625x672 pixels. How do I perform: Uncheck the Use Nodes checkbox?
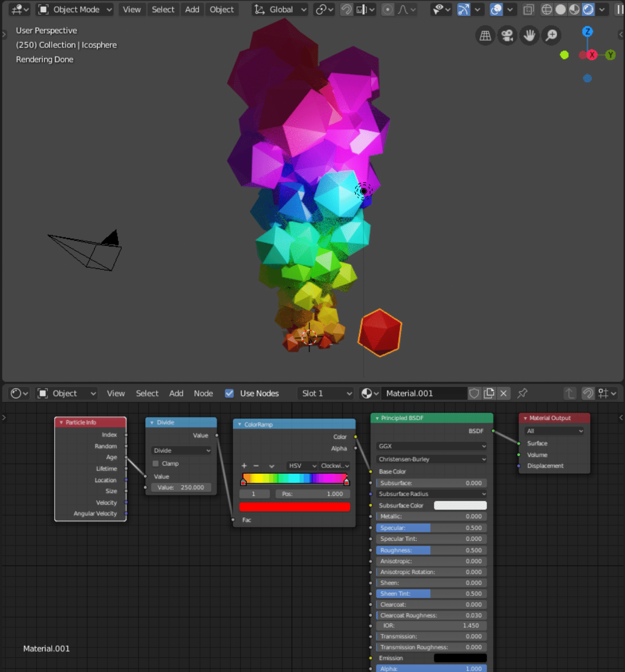229,393
